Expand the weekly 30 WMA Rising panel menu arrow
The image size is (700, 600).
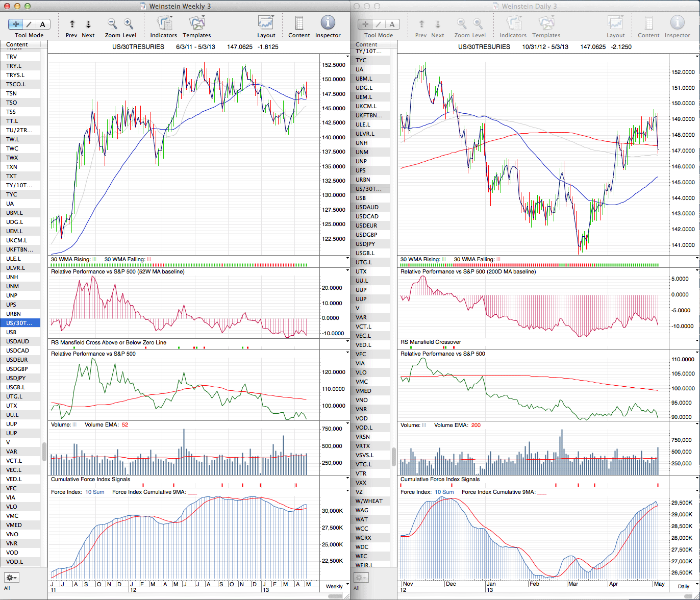(347, 259)
